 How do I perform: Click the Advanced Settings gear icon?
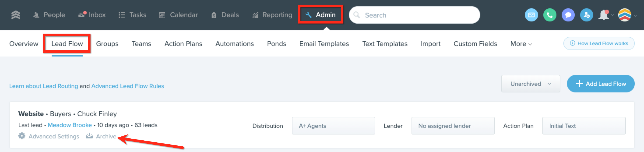click(x=22, y=136)
